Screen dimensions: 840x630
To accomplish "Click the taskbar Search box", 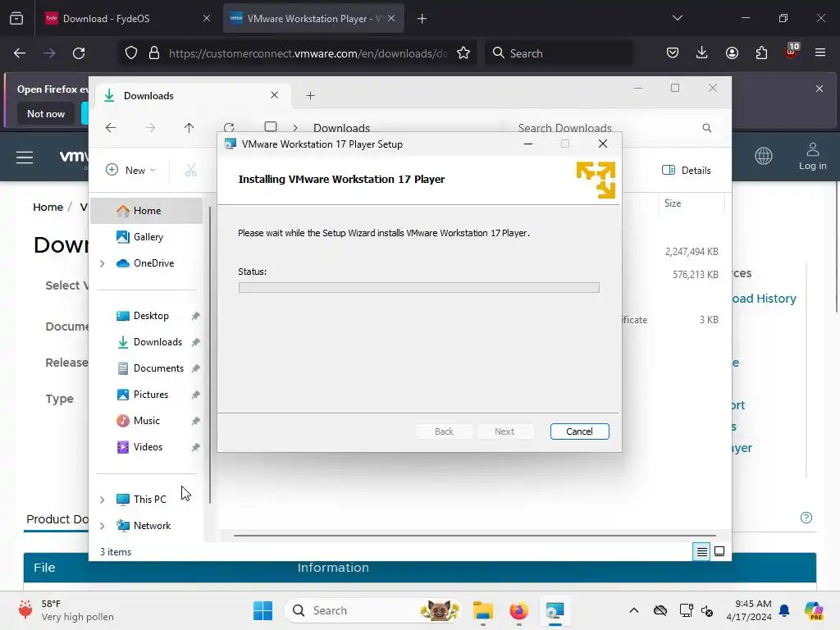I will (x=373, y=610).
